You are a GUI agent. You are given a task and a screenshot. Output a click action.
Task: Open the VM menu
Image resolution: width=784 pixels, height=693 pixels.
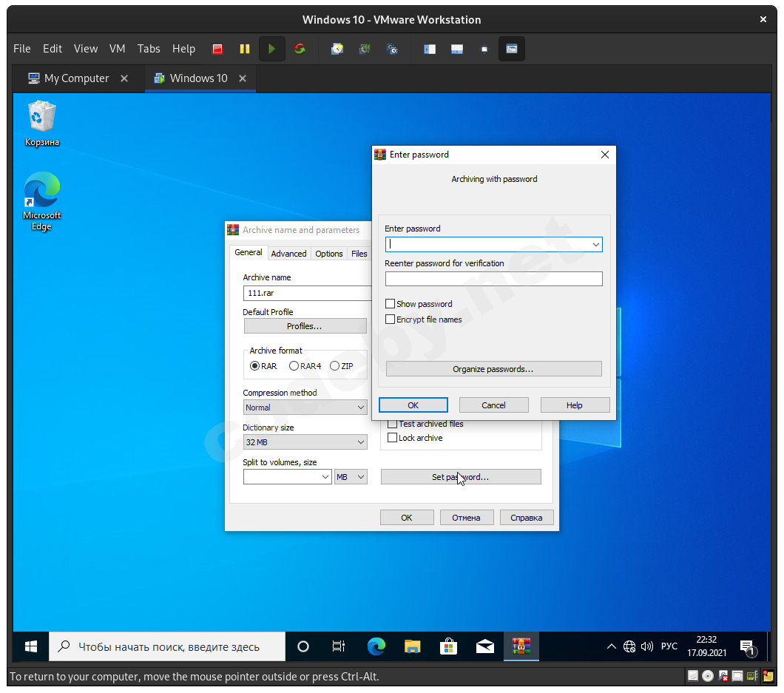[117, 49]
